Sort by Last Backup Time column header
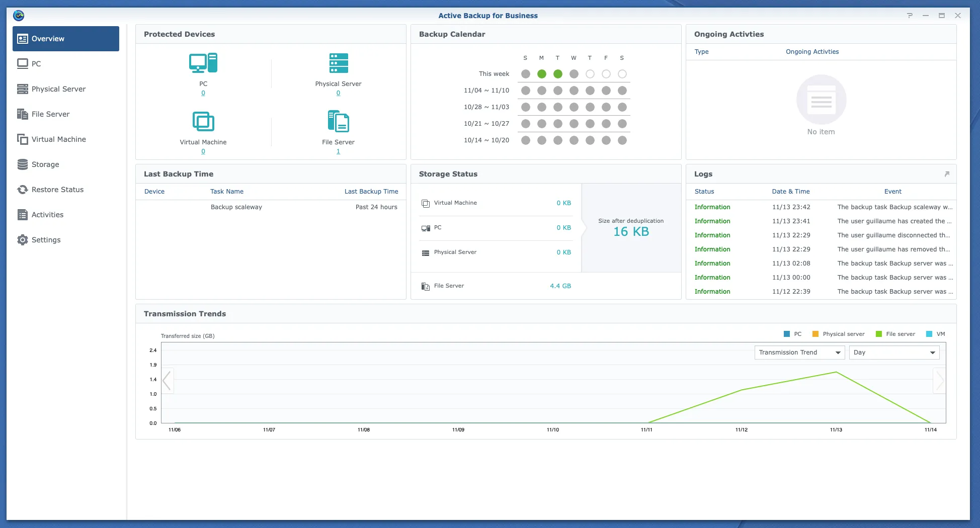This screenshot has height=528, width=980. point(371,192)
